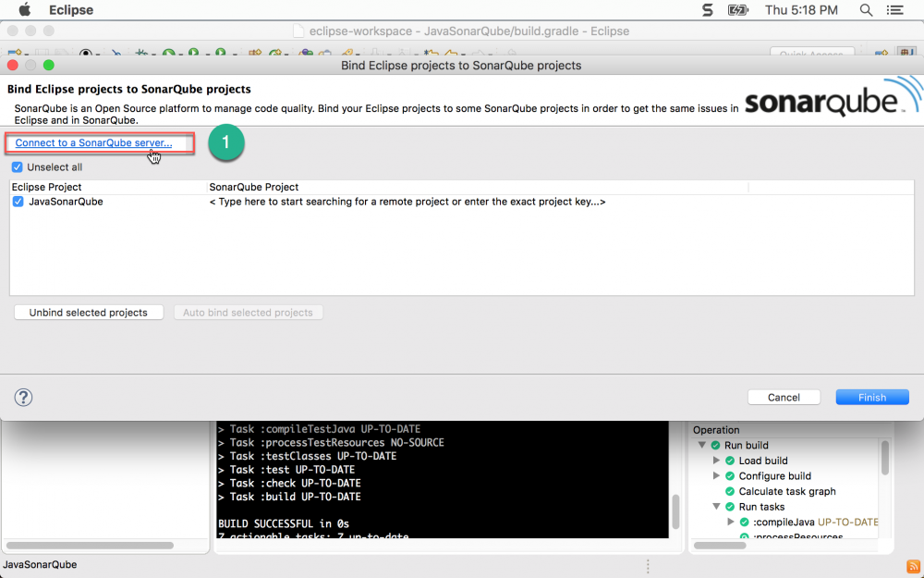Open the Notification Center list icon
The height and width of the screenshot is (578, 924).
[895, 10]
